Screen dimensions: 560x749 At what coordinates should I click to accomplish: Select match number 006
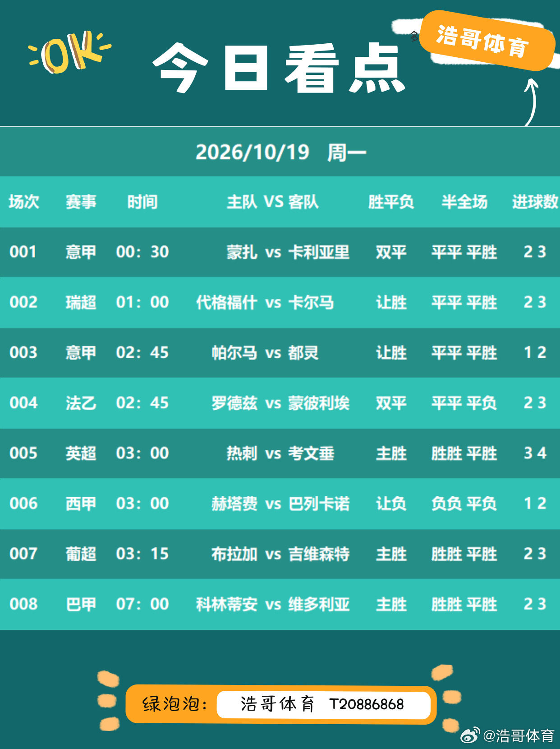[x=23, y=503]
